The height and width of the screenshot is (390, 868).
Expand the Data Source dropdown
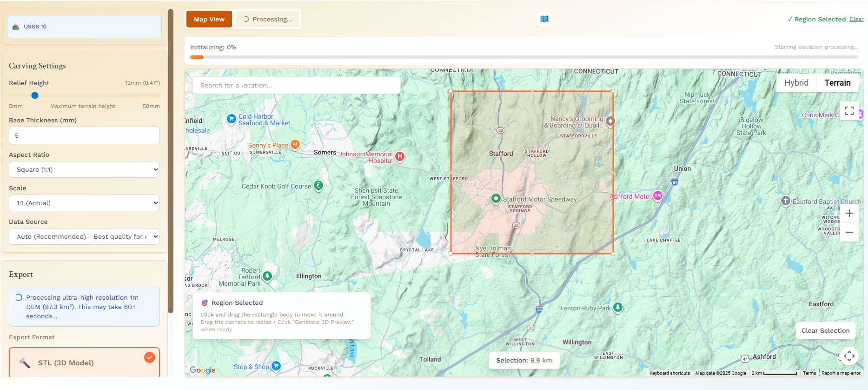[x=84, y=236]
